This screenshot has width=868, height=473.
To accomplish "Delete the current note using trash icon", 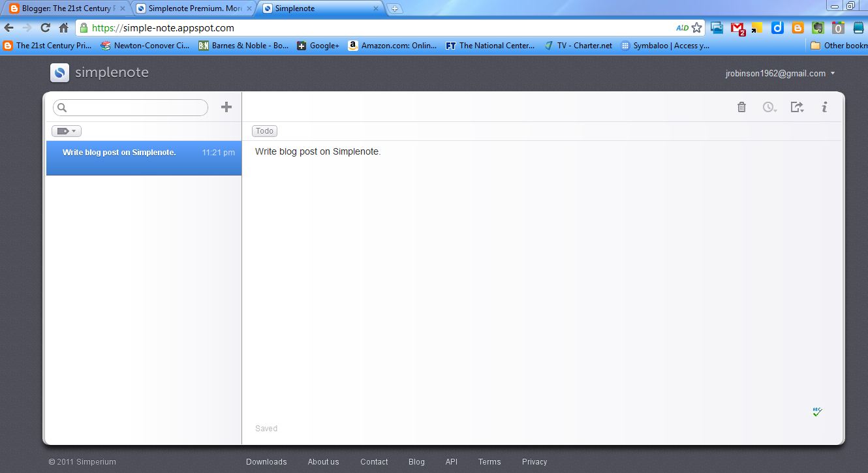I will click(x=741, y=106).
